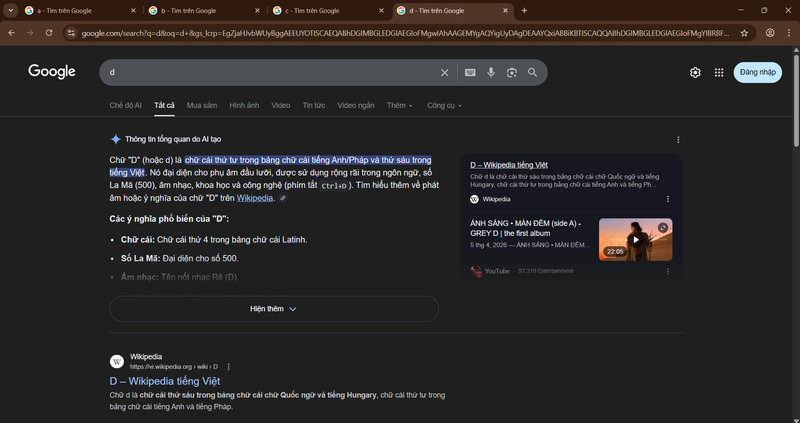Go back to the previous page

[x=12, y=33]
